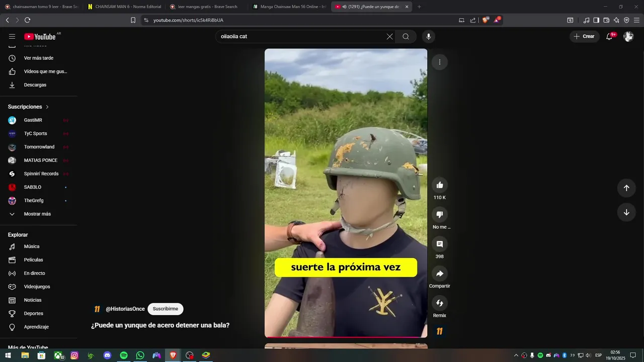Open Spotify from the taskbar

coord(124,355)
